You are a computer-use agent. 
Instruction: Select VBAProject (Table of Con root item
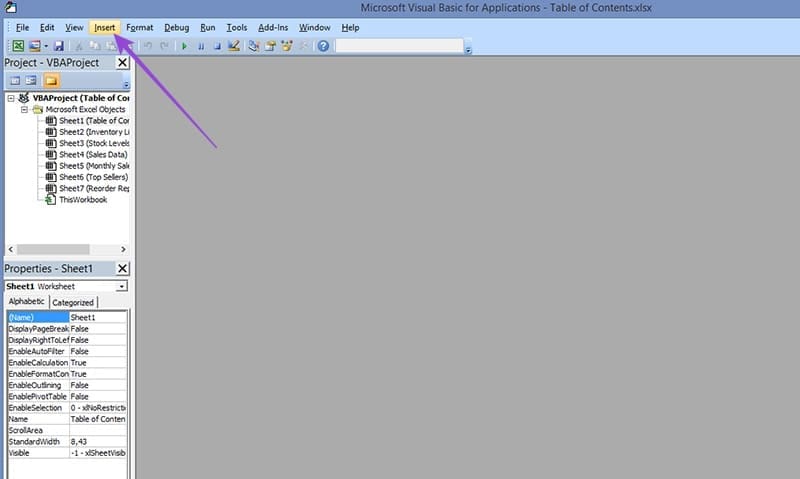(x=81, y=98)
